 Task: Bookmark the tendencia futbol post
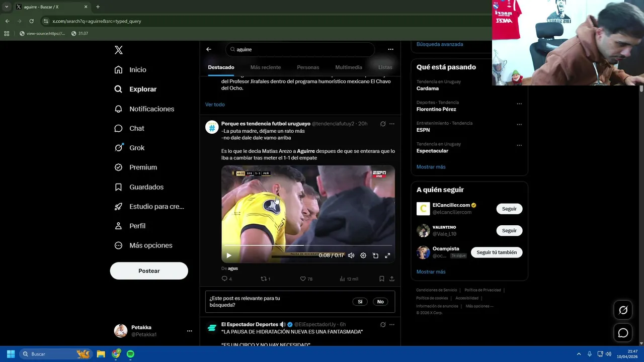click(382, 279)
